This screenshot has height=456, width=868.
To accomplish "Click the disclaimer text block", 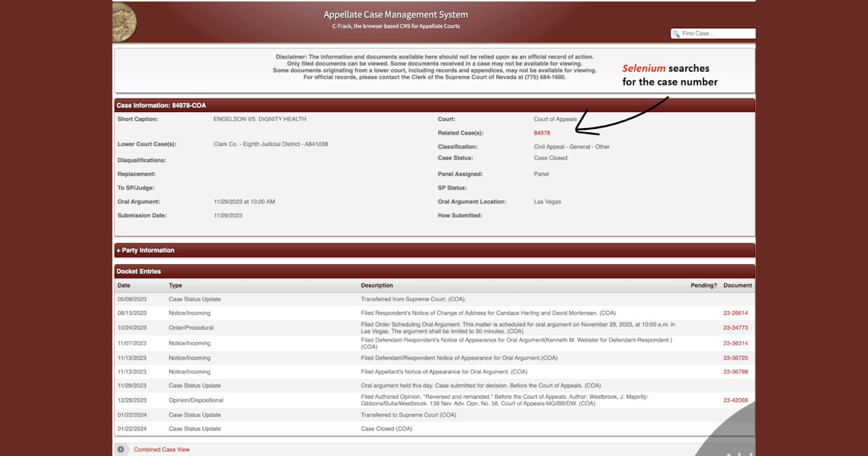I will (x=435, y=67).
